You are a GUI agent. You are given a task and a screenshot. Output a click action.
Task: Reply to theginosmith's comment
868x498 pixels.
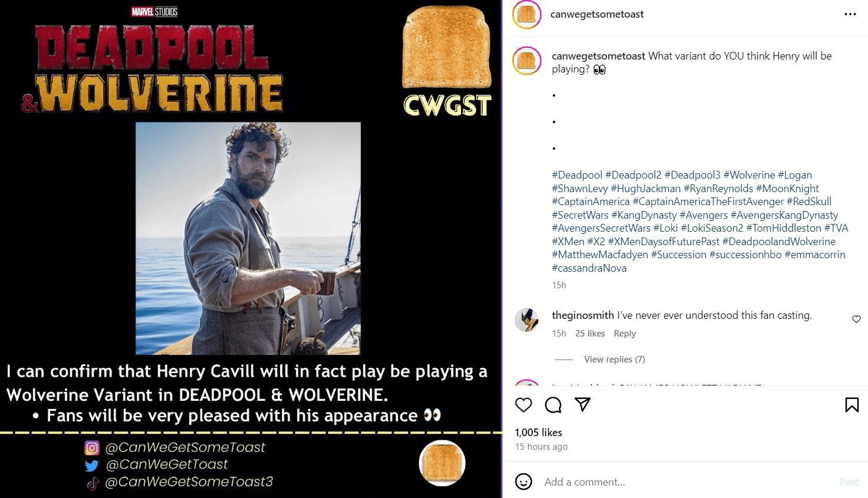click(x=624, y=334)
